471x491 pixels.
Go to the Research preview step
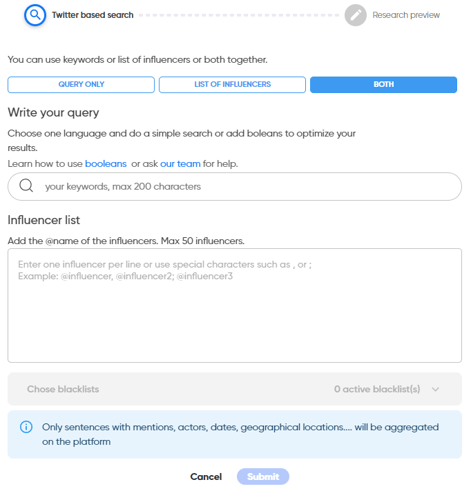click(x=406, y=15)
